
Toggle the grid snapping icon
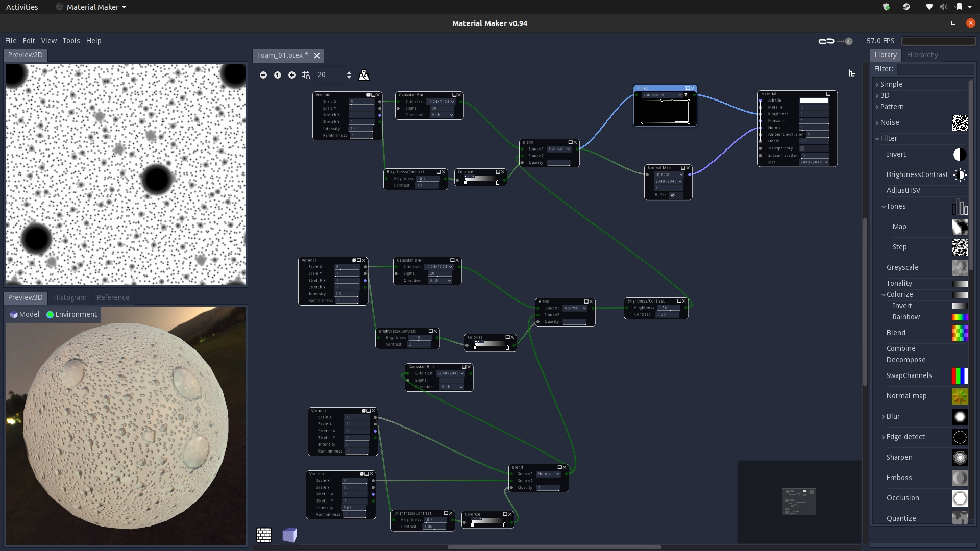tap(306, 75)
